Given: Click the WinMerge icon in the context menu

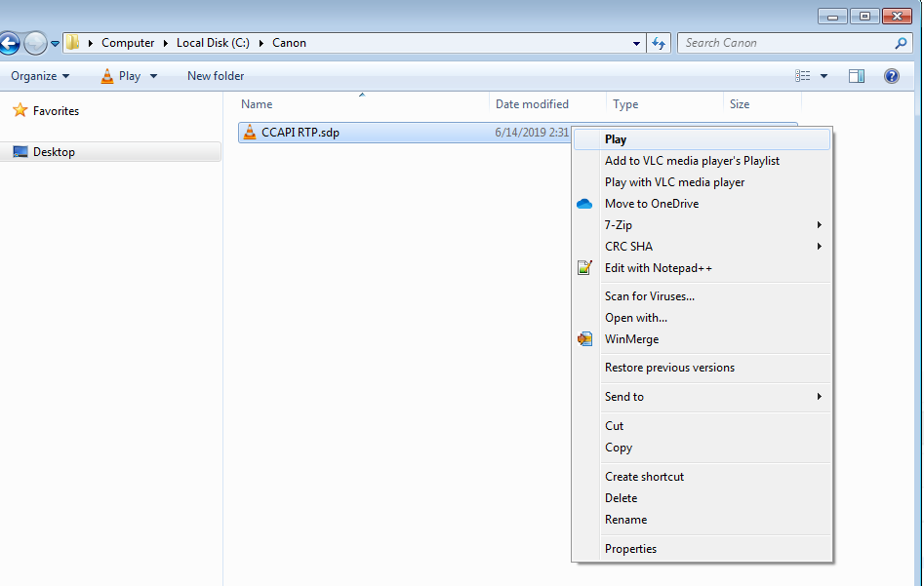Looking at the screenshot, I should (584, 338).
